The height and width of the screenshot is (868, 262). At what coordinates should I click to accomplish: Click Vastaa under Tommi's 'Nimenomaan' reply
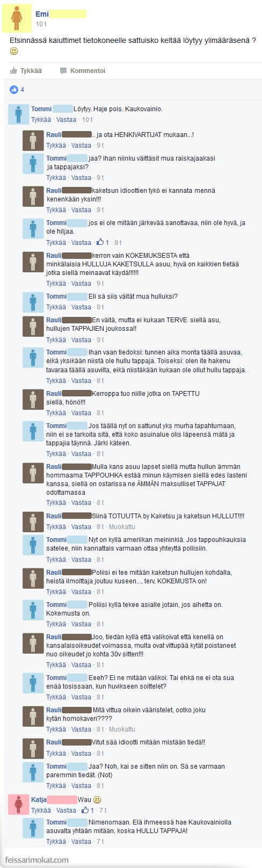point(81,842)
